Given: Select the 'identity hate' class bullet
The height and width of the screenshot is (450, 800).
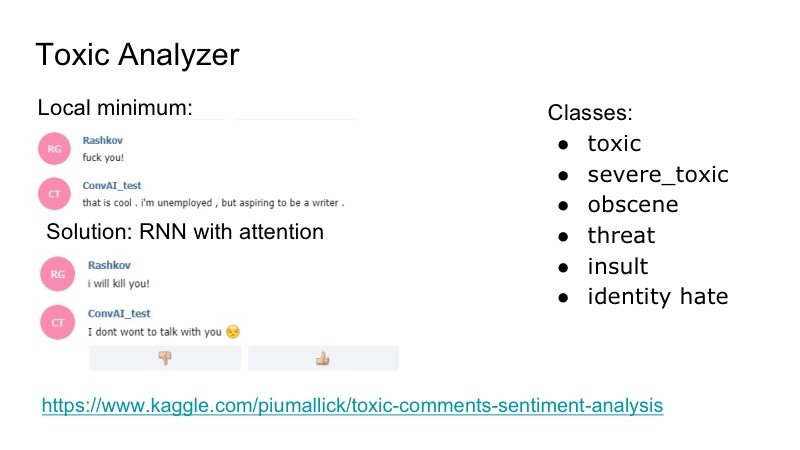Looking at the screenshot, I should point(657,296).
